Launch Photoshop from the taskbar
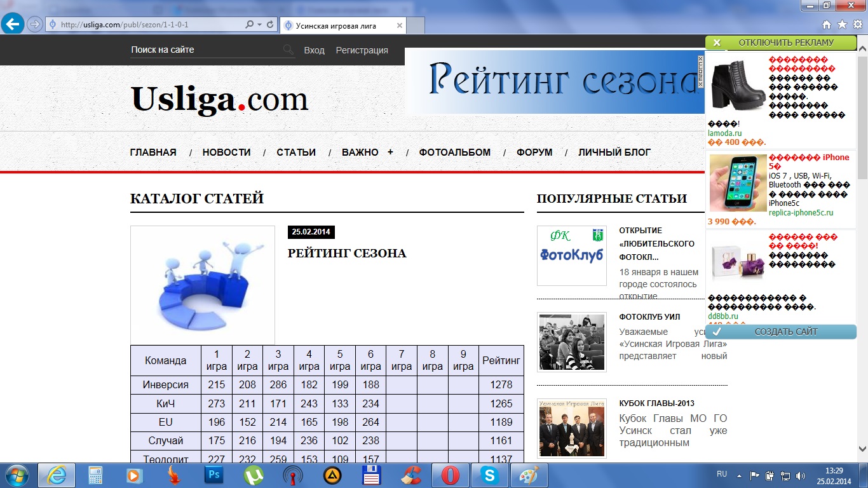Screen dimensions: 868x488 [214, 475]
